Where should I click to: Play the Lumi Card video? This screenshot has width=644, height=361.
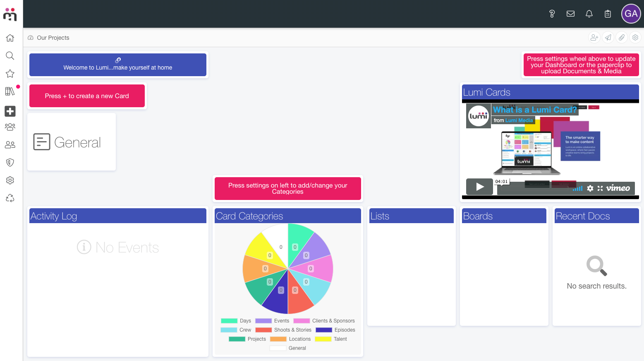(x=479, y=187)
